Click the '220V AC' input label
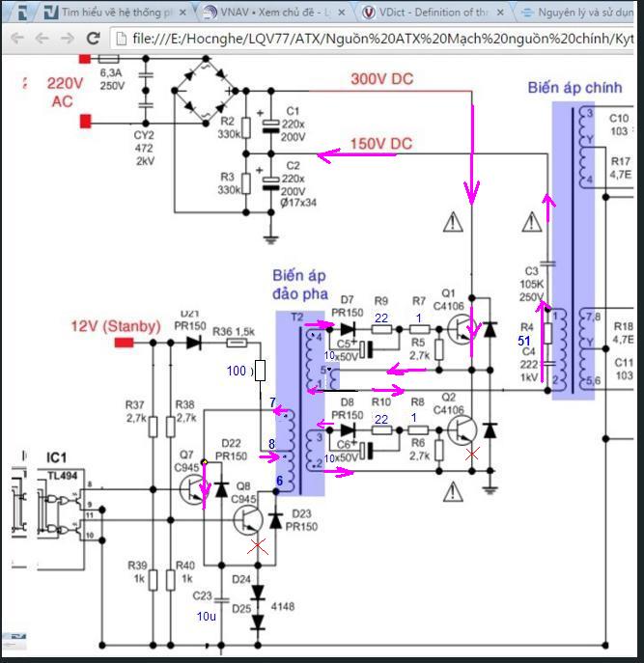The width and height of the screenshot is (644, 663). [x=65, y=93]
